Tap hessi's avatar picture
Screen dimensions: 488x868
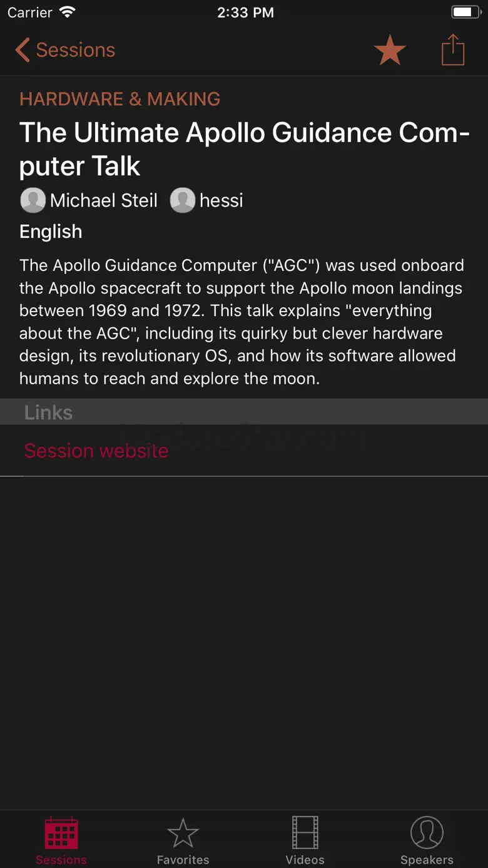(183, 200)
